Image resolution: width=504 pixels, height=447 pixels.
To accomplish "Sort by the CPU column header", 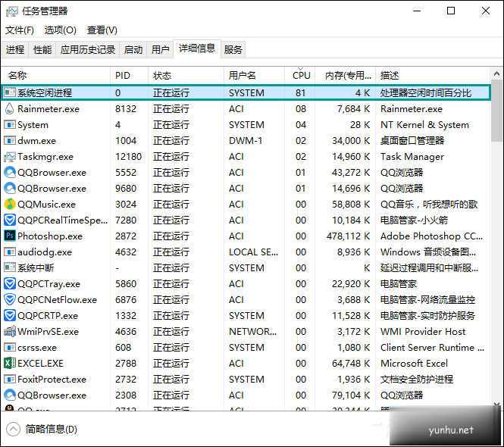I will (x=300, y=76).
